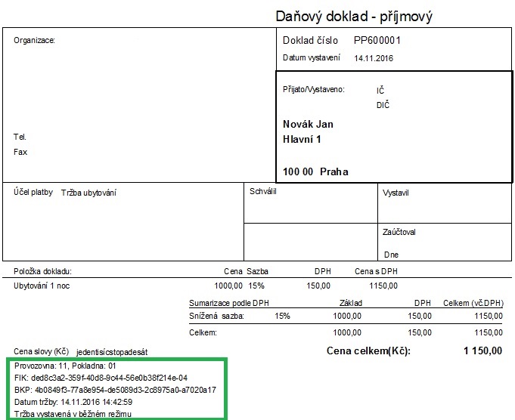Click the 'Zaúčtoval' field label
Screen dimensions: 515x420
399,233
